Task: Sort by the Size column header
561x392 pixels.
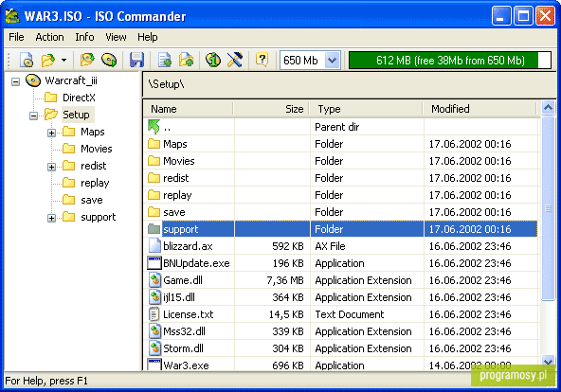Action: 271,109
